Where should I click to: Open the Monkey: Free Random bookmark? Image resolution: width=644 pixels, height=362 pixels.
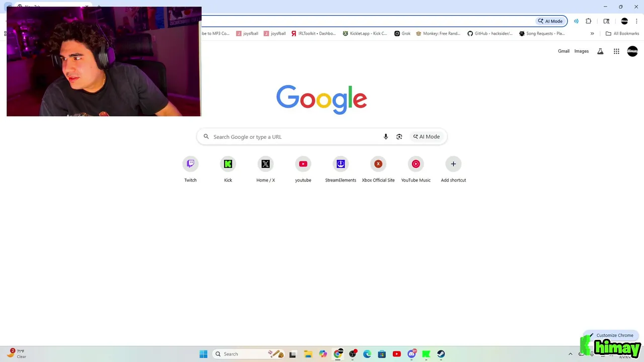(438, 34)
